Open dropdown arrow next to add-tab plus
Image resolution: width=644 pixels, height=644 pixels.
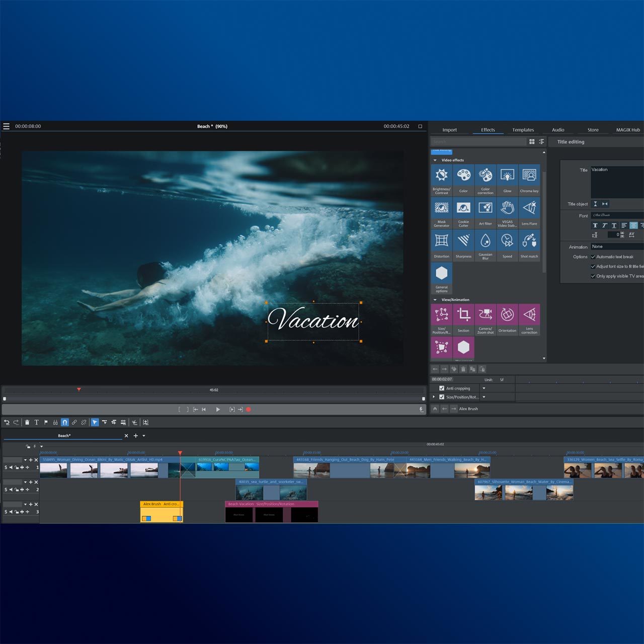point(144,436)
